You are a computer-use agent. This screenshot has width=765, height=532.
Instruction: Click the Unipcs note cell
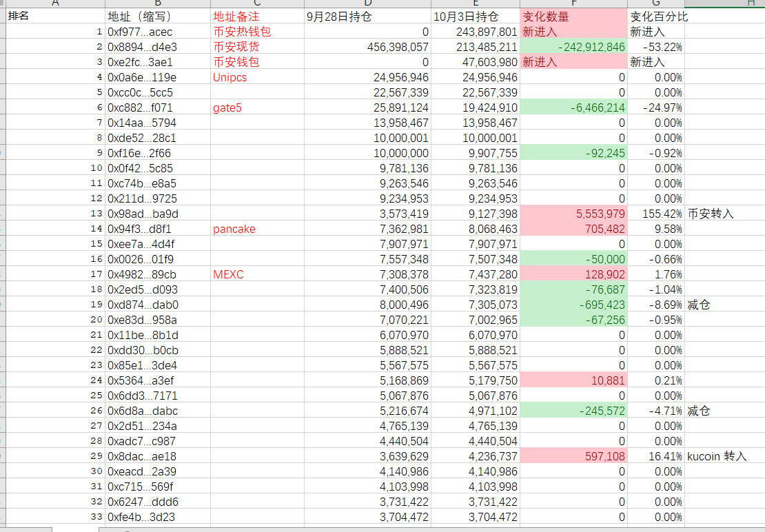coord(257,77)
